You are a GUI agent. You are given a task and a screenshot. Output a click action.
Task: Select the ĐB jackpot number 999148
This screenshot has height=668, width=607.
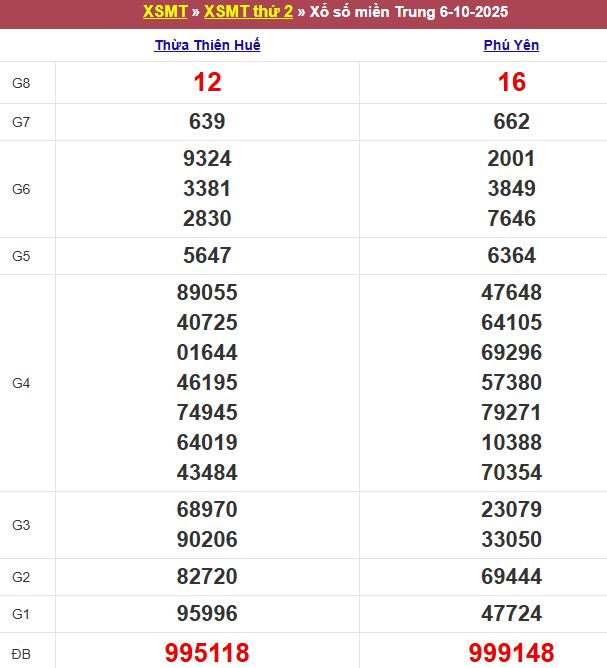[511, 653]
